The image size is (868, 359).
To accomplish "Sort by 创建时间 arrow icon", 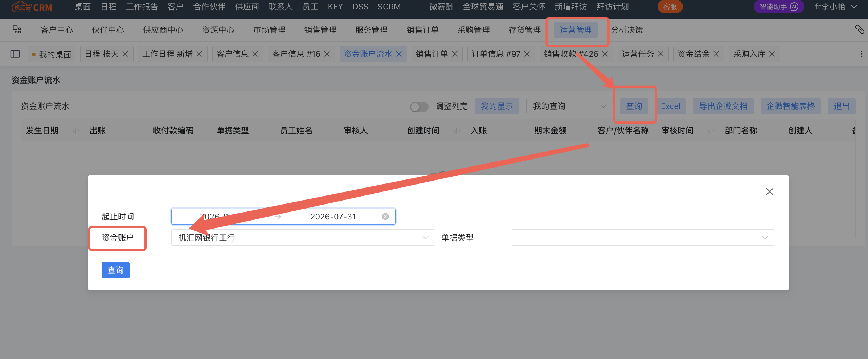I will (457, 130).
